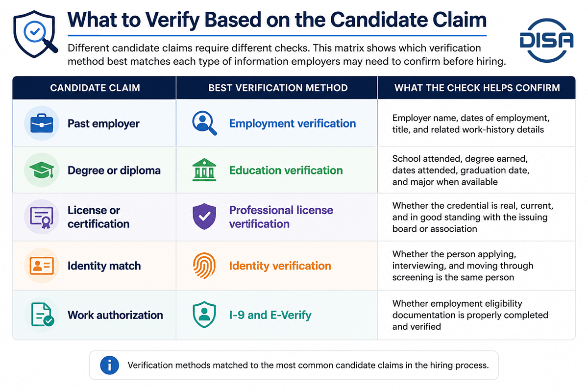This screenshot has width=588, height=392.
Task: Click the purple shield checkmark icon
Action: click(204, 218)
